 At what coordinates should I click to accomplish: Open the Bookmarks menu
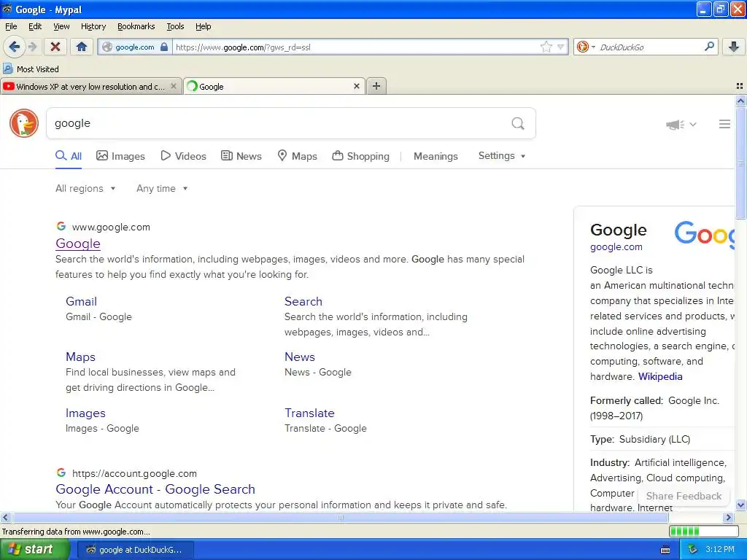tap(136, 26)
